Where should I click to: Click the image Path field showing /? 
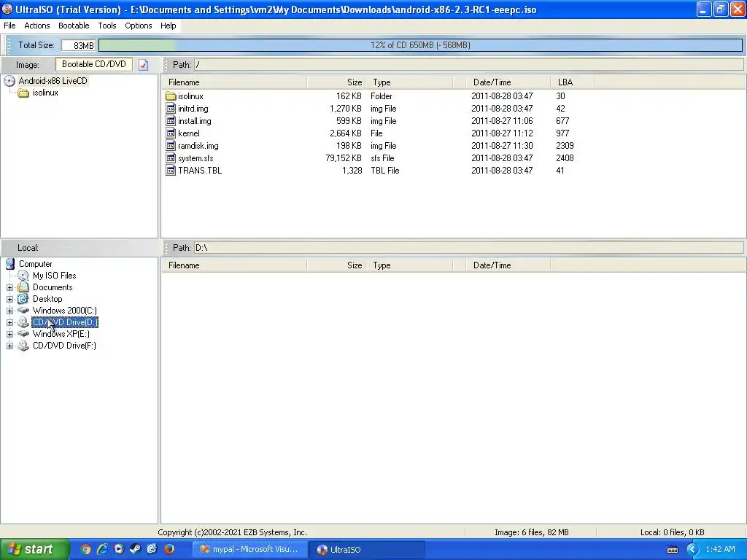(x=468, y=65)
